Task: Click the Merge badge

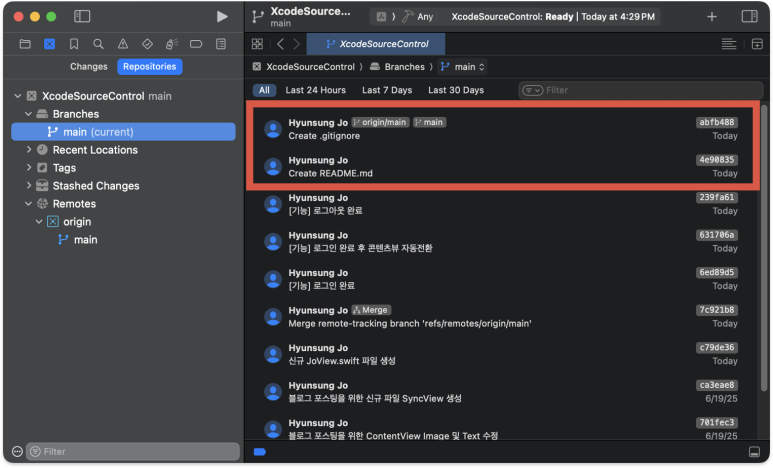Action: point(371,310)
